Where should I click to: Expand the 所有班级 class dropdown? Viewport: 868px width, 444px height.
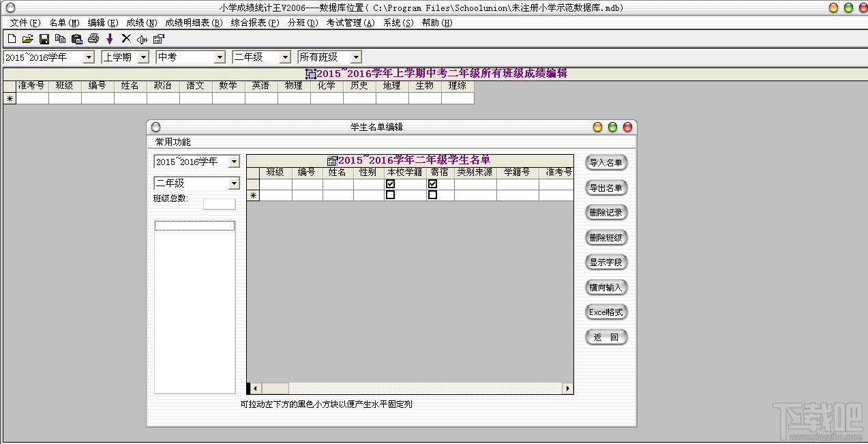356,57
